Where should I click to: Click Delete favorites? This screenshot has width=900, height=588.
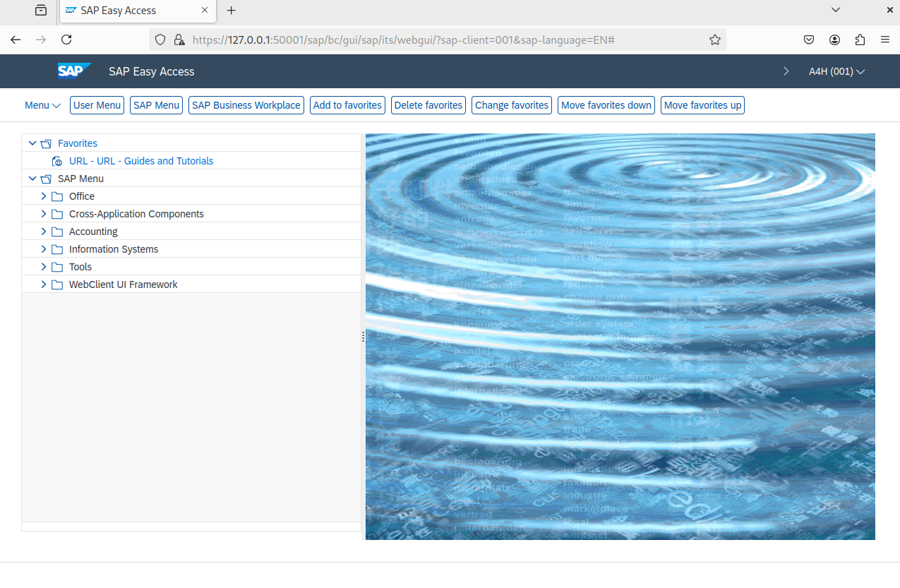click(428, 105)
